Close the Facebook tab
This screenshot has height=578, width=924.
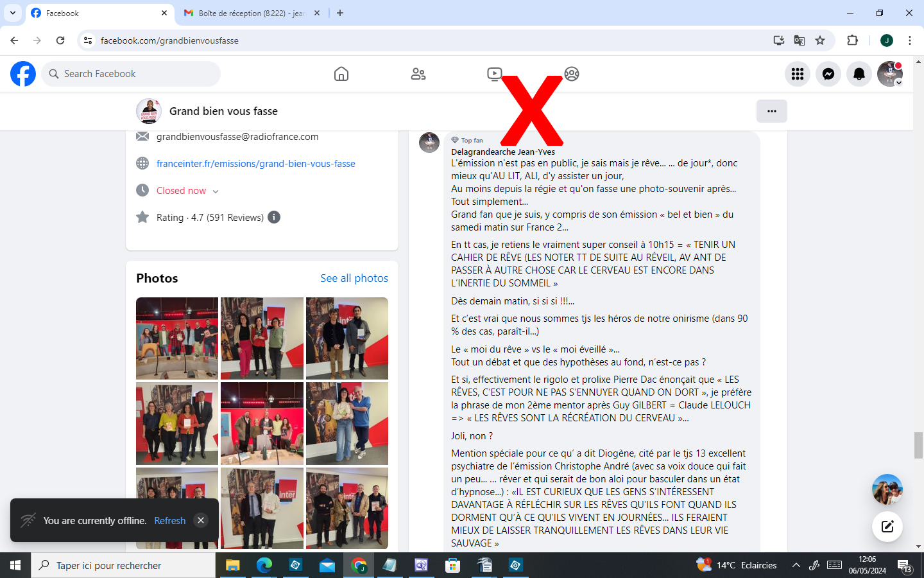pyautogui.click(x=164, y=13)
